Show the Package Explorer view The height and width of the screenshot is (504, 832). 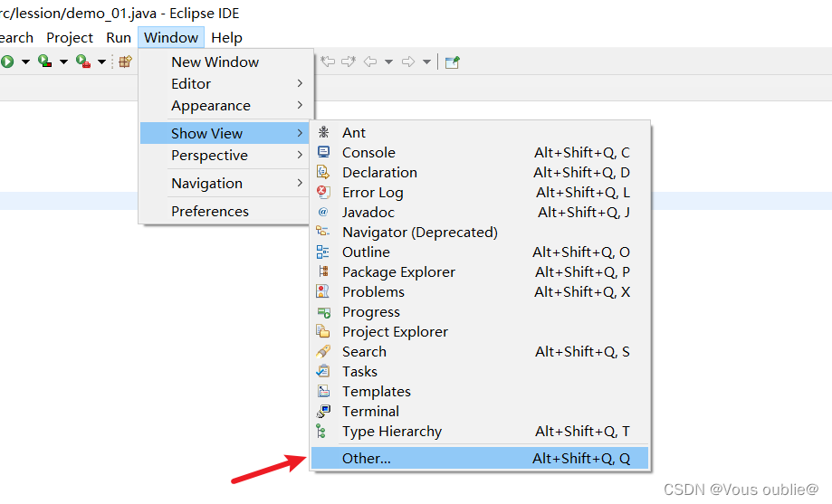click(x=480, y=272)
